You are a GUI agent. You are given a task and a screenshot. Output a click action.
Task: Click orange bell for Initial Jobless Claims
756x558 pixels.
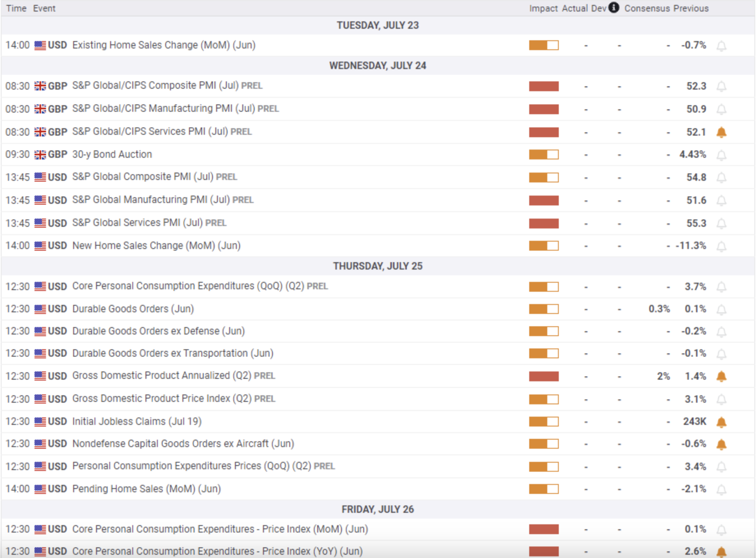(721, 422)
